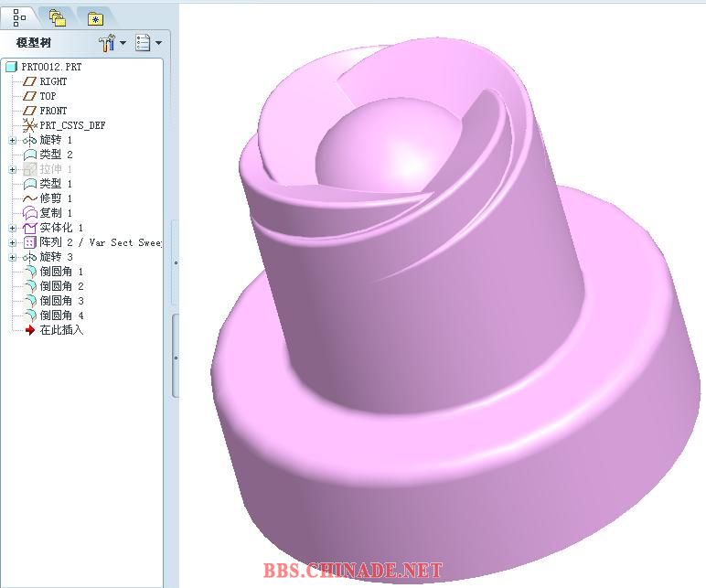
Task: Click round icon beside 倒圆角 4
Action: pyautogui.click(x=30, y=315)
